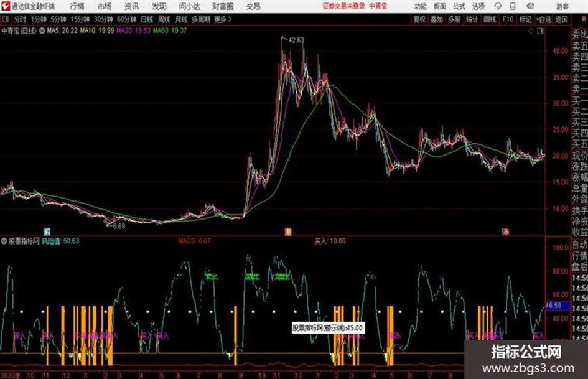
Task: Click the 通达信 red logo icon
Action: point(5,6)
